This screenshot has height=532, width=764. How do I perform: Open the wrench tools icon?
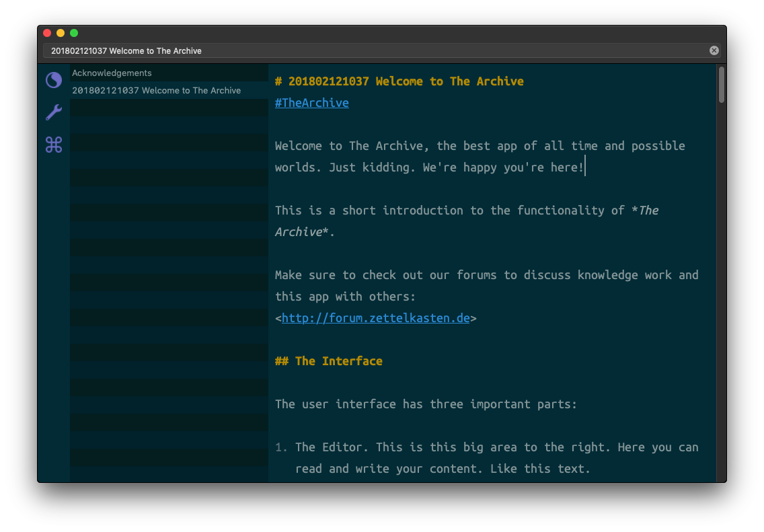click(54, 112)
